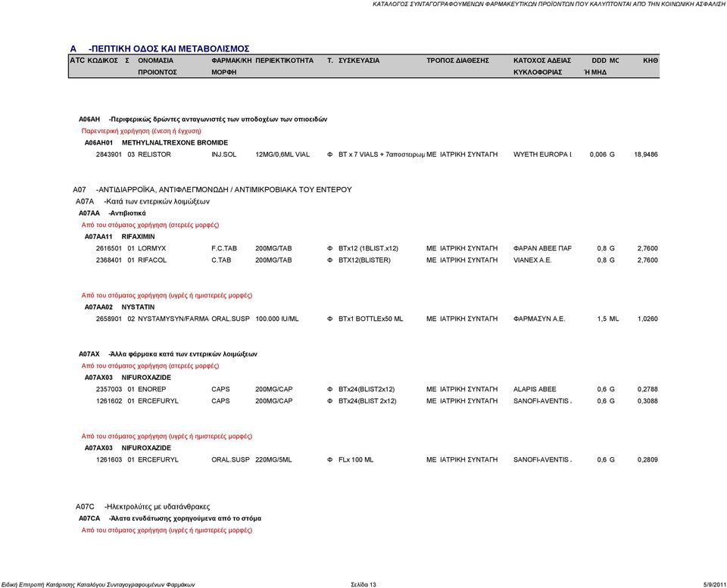Click the 'ΦΑΡΜΑΚ/ΚΗ' column header
The image size is (727, 588).
coord(232,61)
